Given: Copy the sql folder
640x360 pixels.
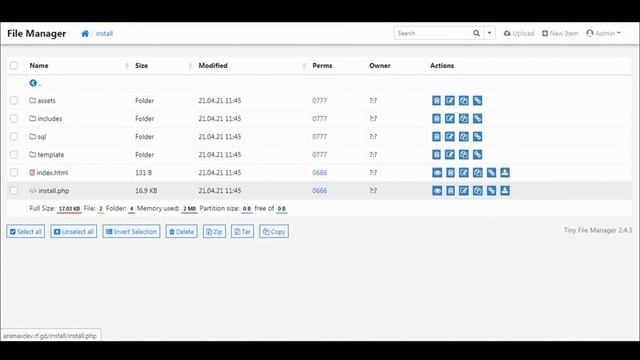Looking at the screenshot, I should (x=464, y=136).
